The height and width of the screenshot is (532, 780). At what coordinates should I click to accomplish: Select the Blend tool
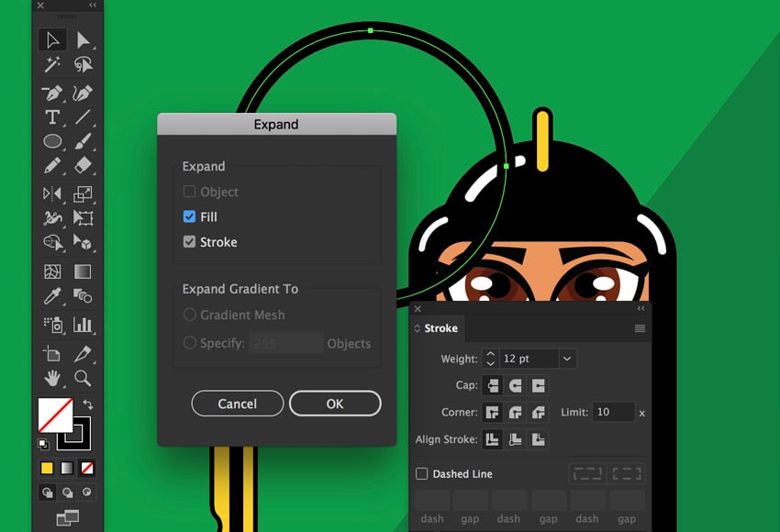click(83, 296)
